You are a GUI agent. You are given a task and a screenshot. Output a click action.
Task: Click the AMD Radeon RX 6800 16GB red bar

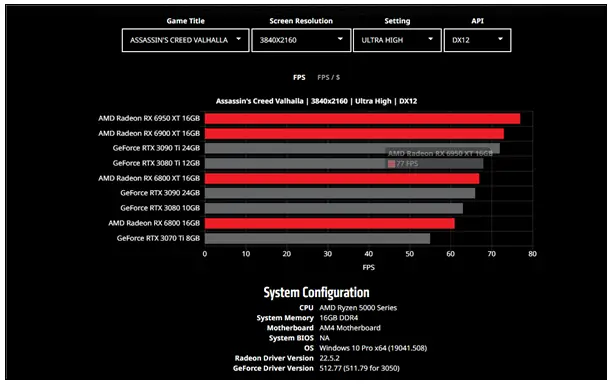(330, 224)
